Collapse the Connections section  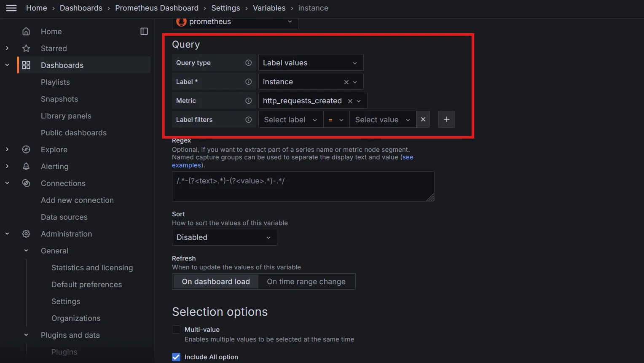pyautogui.click(x=7, y=183)
